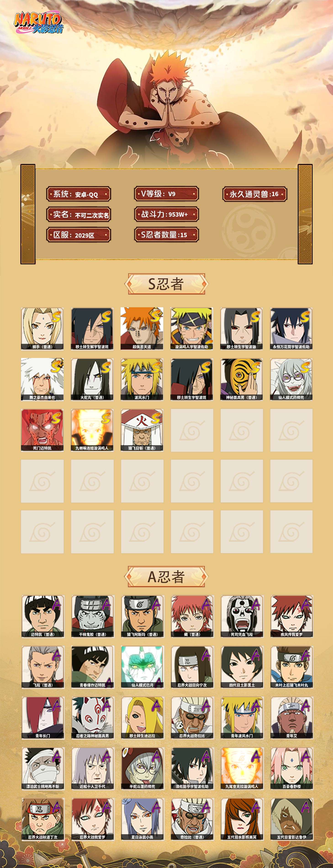Open the 百豪春野樱 ninja portrait
The image size is (333, 868).
pos(291,768)
